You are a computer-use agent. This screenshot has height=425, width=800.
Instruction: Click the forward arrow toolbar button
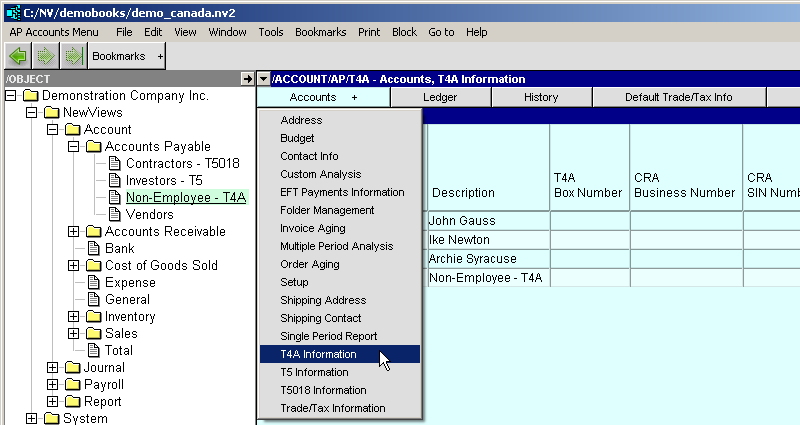45,56
